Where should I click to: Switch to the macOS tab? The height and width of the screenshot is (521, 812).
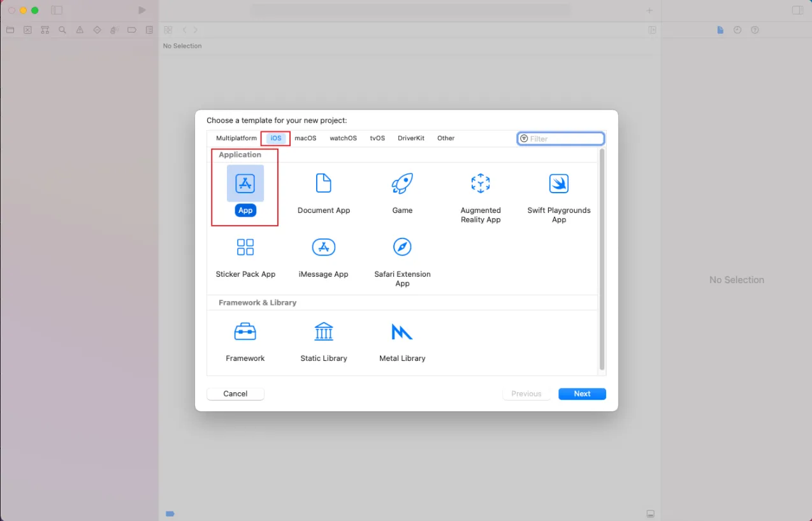click(305, 138)
